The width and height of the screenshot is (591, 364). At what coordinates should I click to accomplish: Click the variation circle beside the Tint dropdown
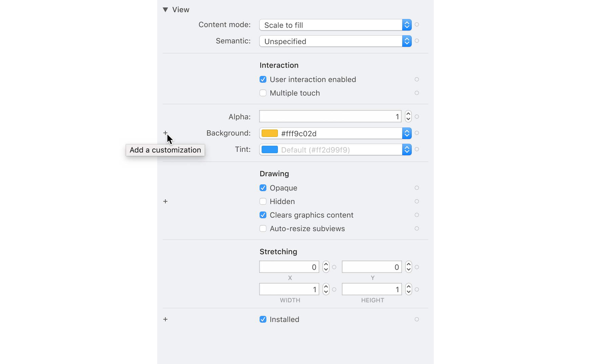tap(417, 149)
